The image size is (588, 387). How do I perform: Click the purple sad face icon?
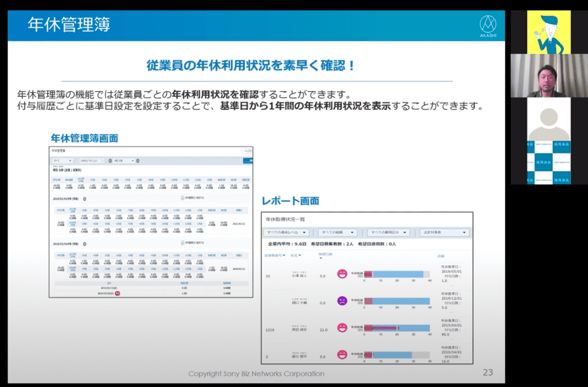(341, 301)
